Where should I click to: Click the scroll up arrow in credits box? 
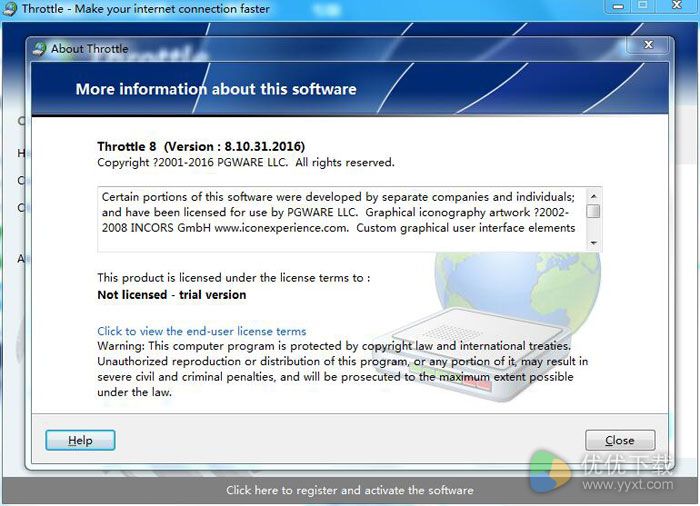(x=593, y=196)
